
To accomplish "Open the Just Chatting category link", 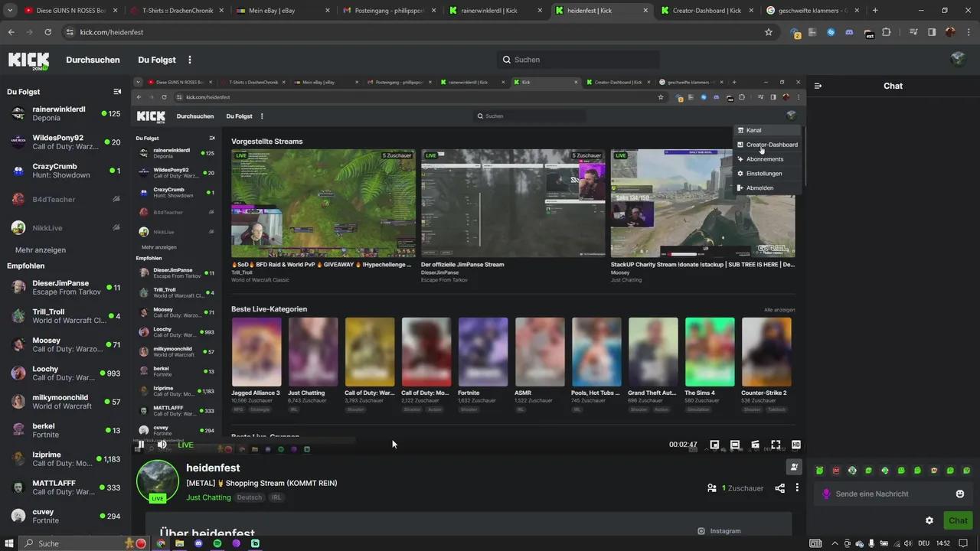I will tap(208, 497).
